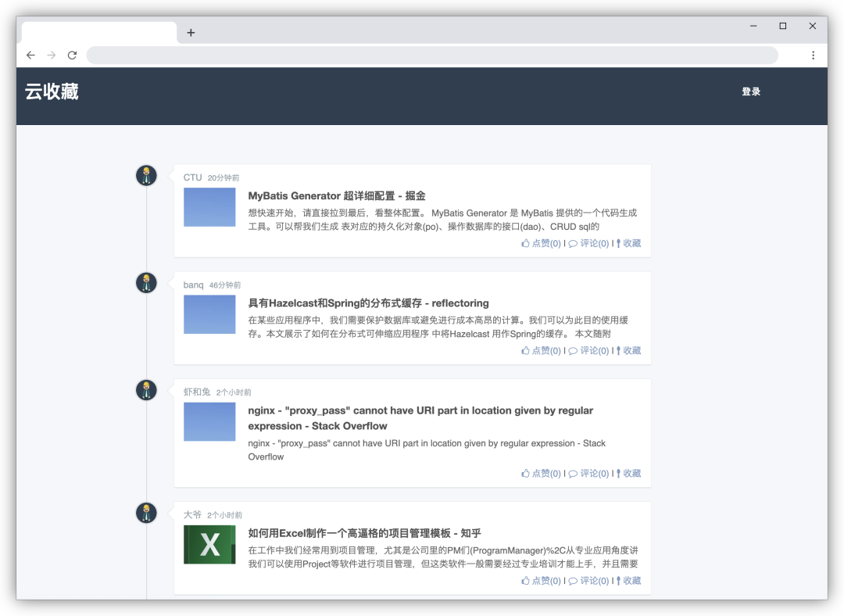This screenshot has width=844, height=616.
Task: Click the 20分钟前 timestamp
Action: point(224,178)
